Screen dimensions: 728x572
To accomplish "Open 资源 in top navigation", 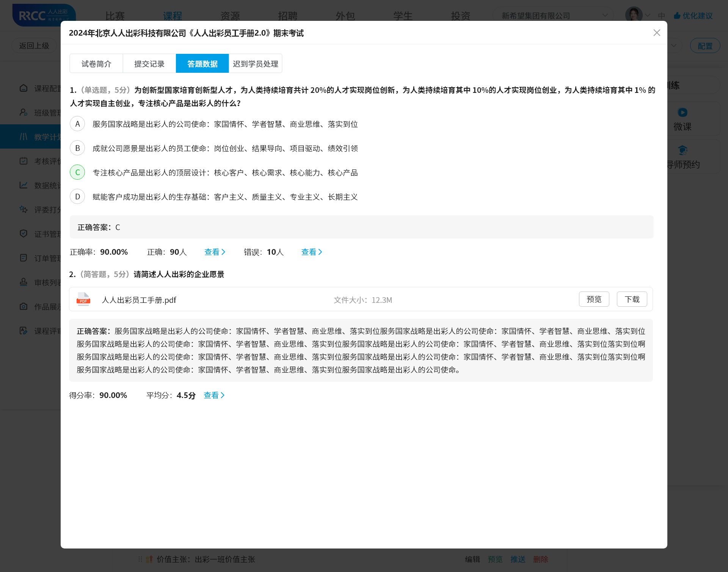I will click(230, 16).
